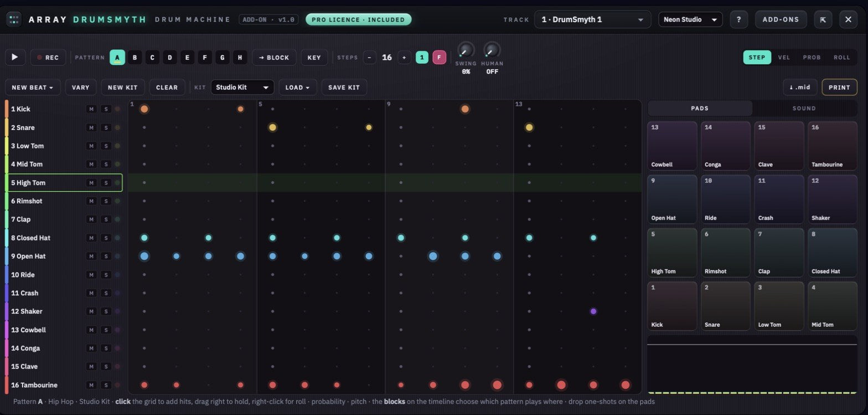Expand the NEW BEAT dropdown
Image resolution: width=868 pixels, height=415 pixels.
point(33,87)
